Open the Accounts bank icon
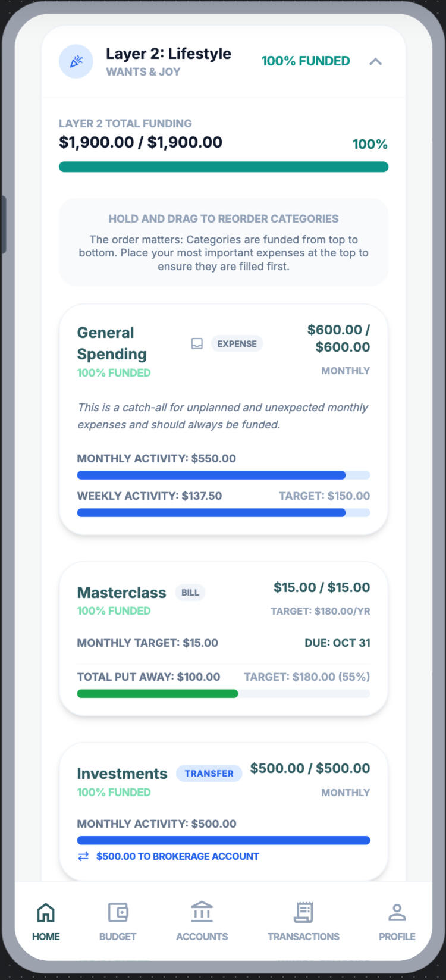 [202, 912]
